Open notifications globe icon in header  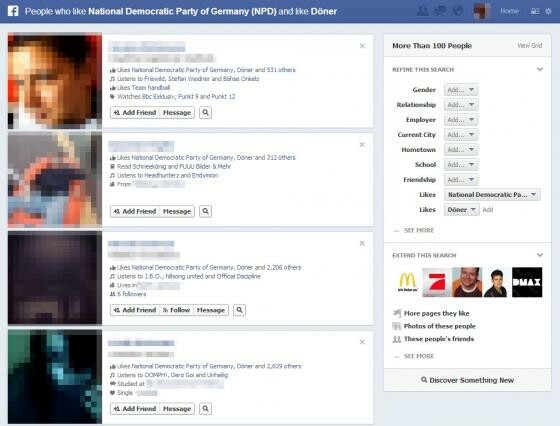click(x=458, y=11)
